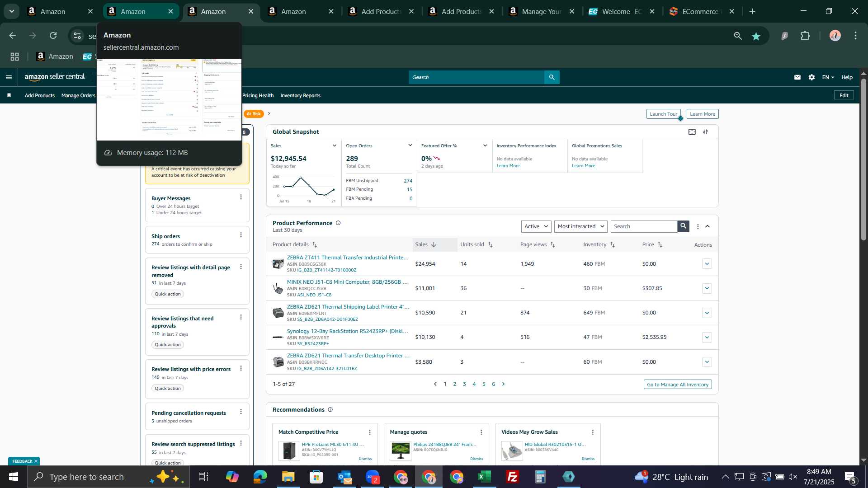
Task: Open actions dropdown for Synology RS2423RP+ row
Action: tap(707, 338)
